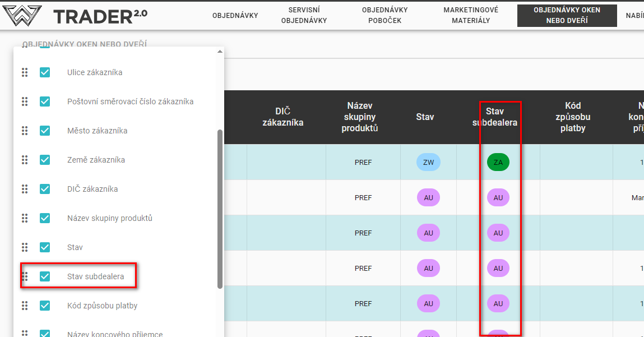The image size is (644, 337).
Task: Grab drag handle beside Ulice zákazníka
Action: pos(25,72)
